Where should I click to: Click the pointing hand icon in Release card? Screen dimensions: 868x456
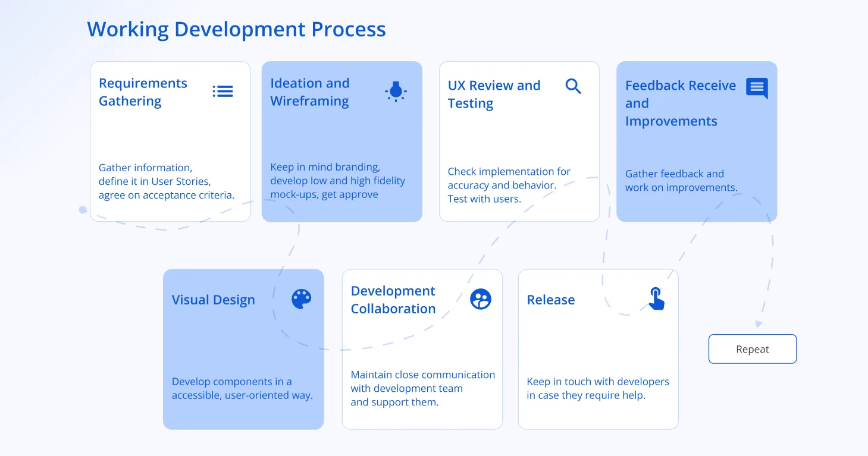(656, 298)
